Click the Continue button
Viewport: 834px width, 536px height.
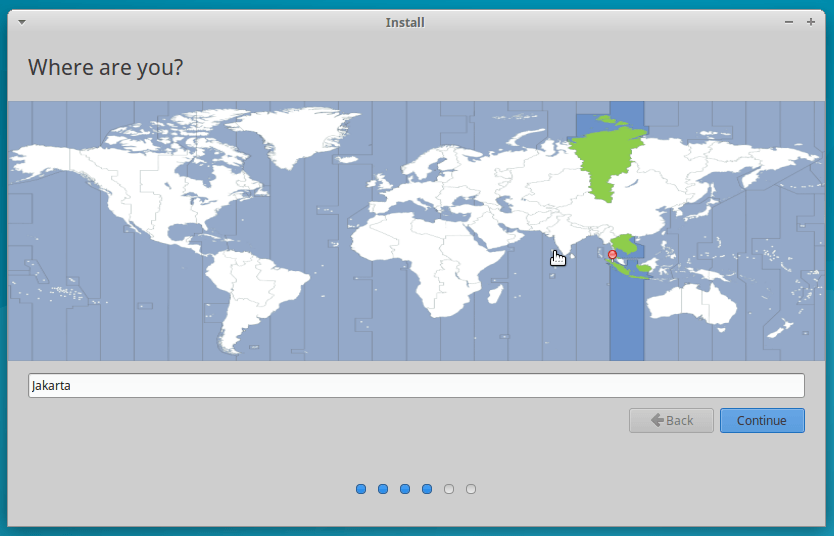click(x=762, y=421)
